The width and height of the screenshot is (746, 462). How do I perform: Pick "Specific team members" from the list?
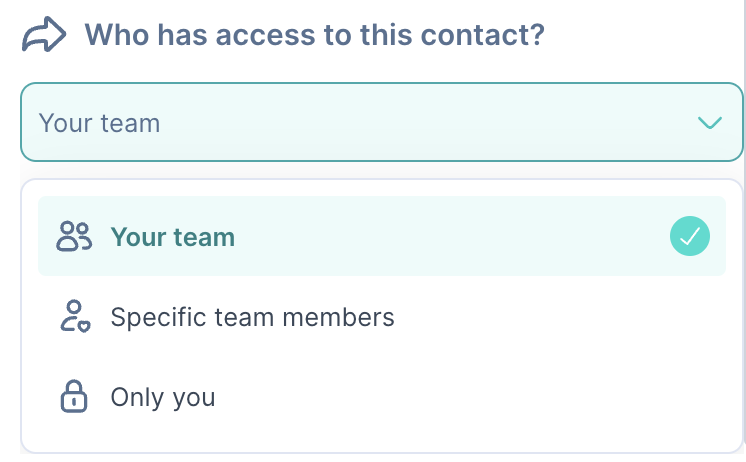pyautogui.click(x=382, y=316)
